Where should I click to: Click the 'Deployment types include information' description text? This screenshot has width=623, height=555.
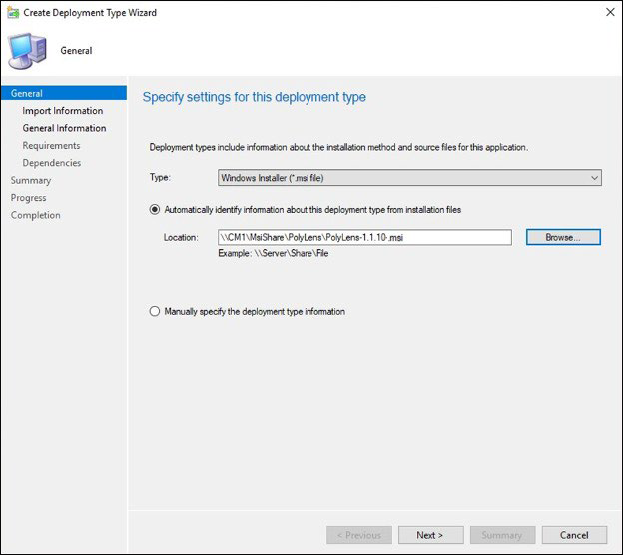339,147
